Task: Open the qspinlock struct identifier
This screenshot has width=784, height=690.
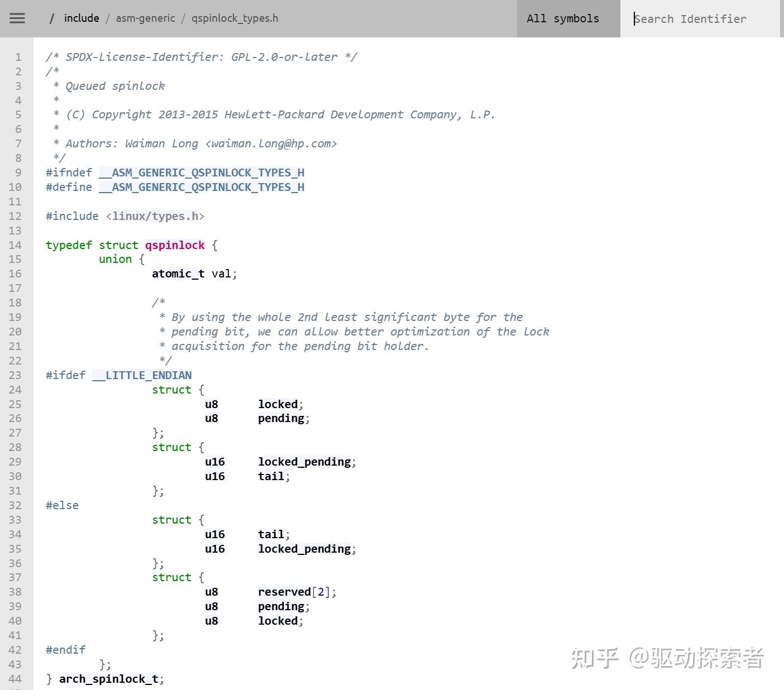Action: (174, 245)
